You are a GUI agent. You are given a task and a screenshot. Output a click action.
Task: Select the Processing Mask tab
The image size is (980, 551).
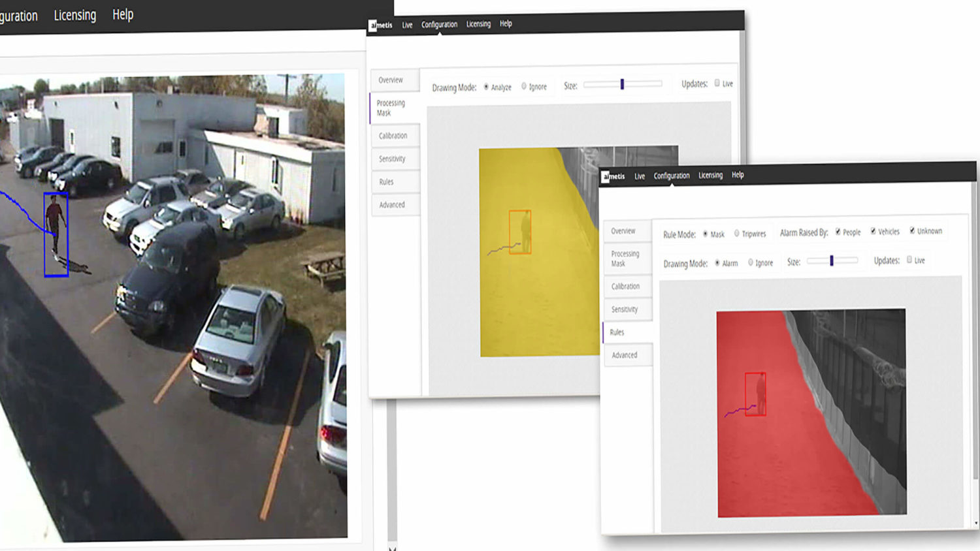(392, 108)
